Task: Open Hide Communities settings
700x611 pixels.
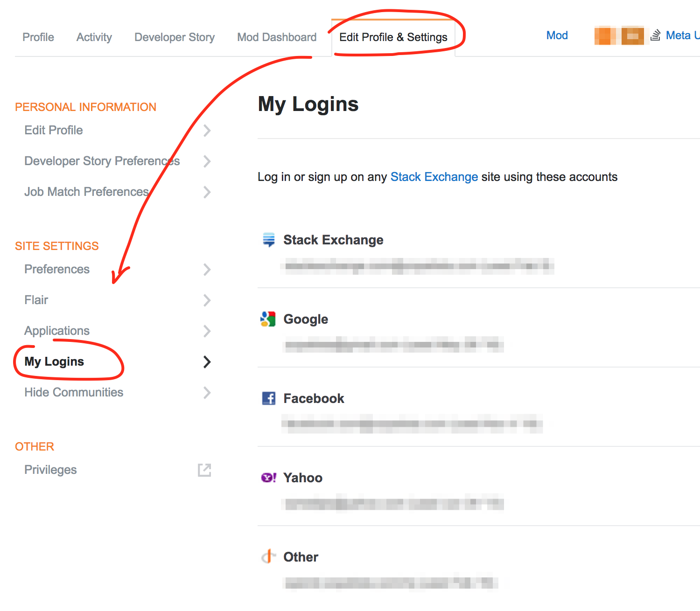Action: [74, 392]
